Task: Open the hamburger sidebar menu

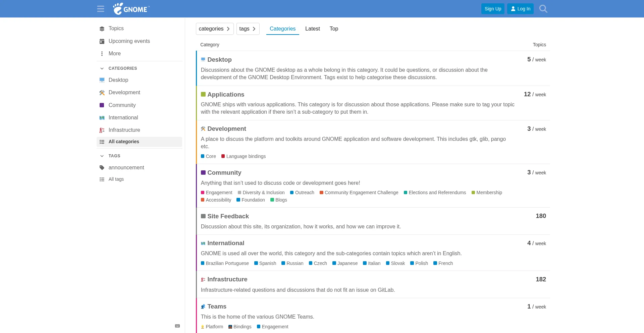Action: (101, 9)
